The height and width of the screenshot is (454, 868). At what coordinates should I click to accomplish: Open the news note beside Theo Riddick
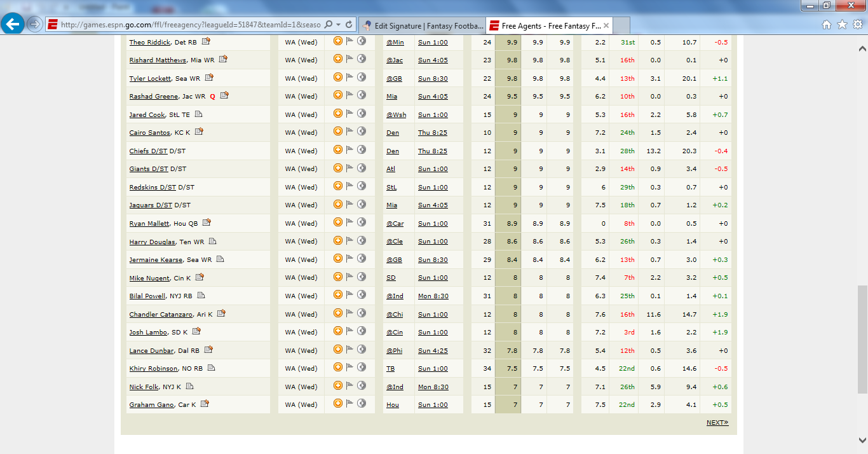point(206,41)
